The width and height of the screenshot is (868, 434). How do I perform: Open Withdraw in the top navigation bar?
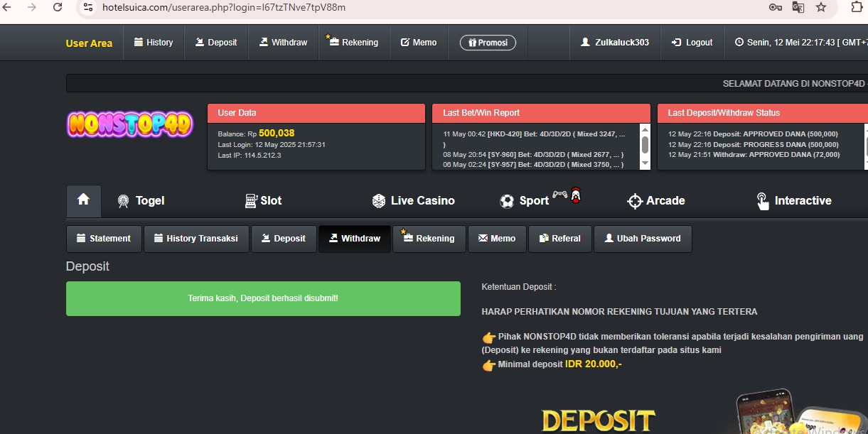[x=283, y=43]
